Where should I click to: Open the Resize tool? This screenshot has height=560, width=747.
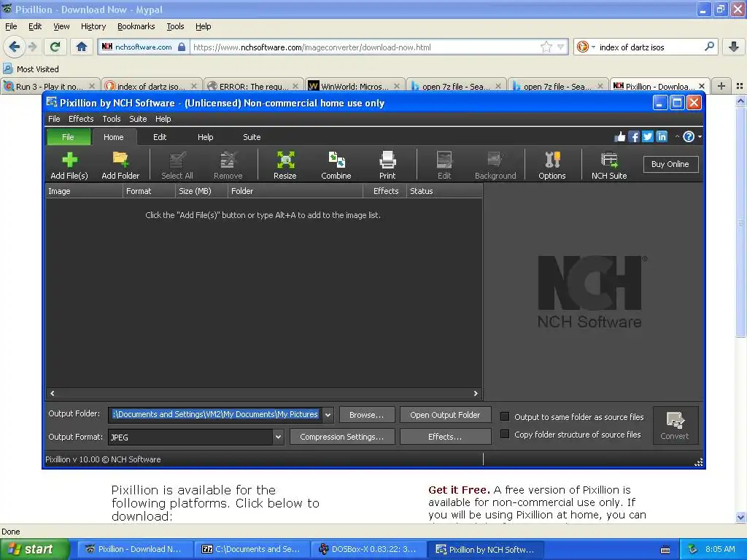tap(285, 166)
